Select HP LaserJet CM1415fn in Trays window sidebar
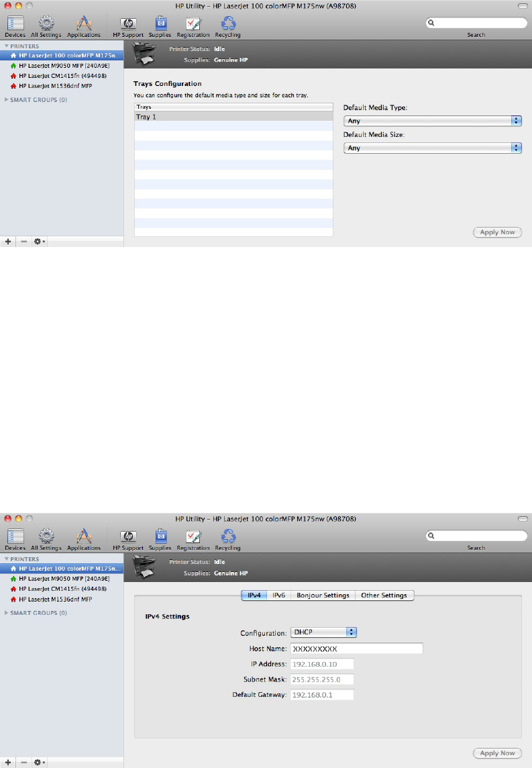 (62, 76)
